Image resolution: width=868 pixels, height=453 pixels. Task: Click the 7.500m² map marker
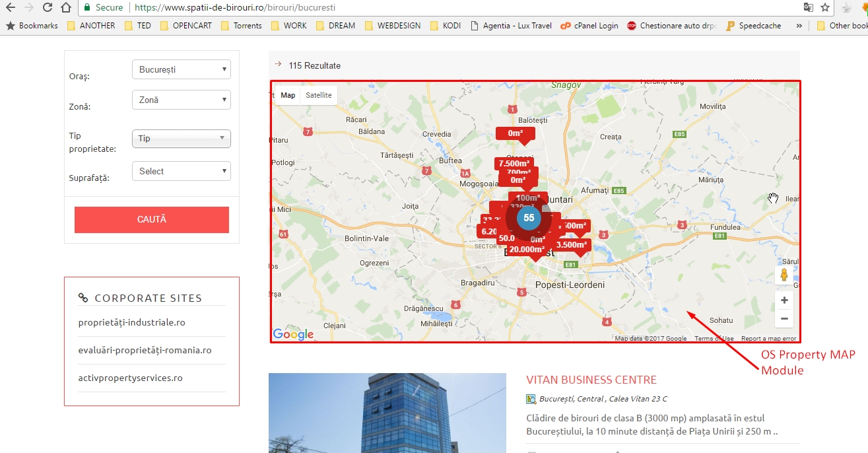514,164
